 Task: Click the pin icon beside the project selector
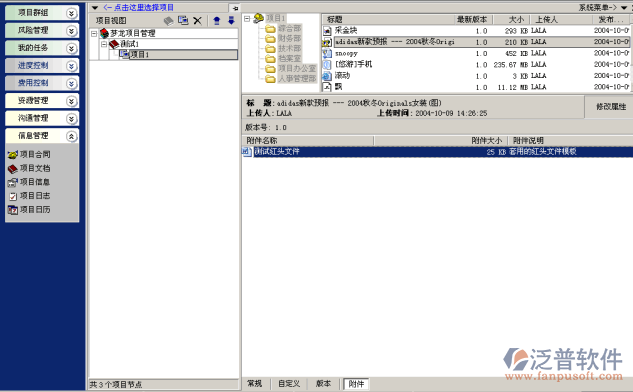coord(235,8)
